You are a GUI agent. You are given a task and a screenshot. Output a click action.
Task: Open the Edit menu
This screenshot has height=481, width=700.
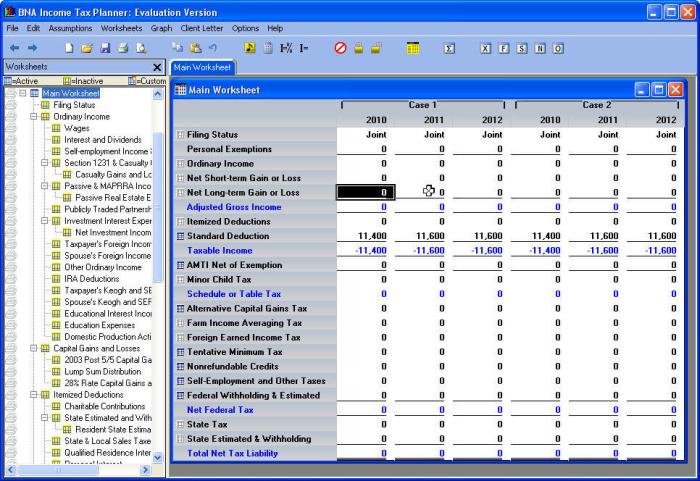(x=33, y=28)
